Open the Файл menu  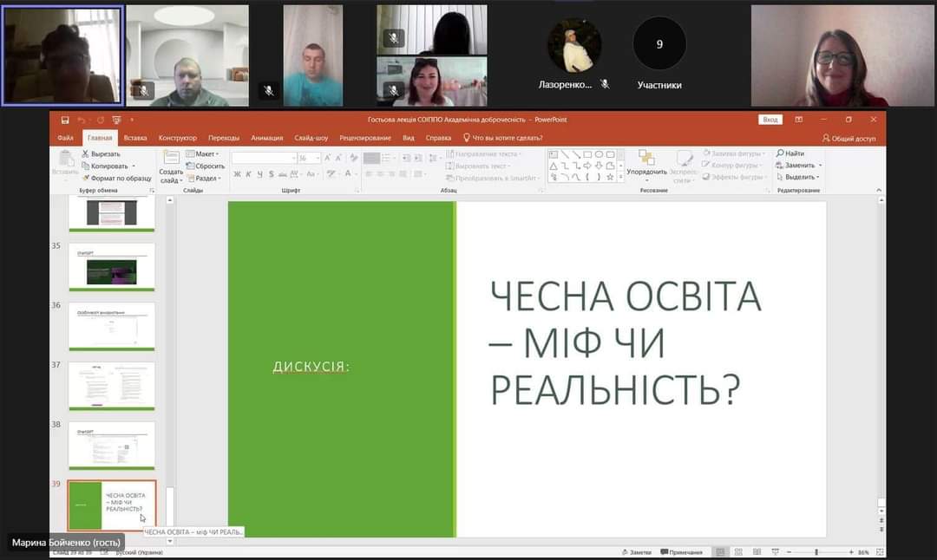click(x=65, y=138)
